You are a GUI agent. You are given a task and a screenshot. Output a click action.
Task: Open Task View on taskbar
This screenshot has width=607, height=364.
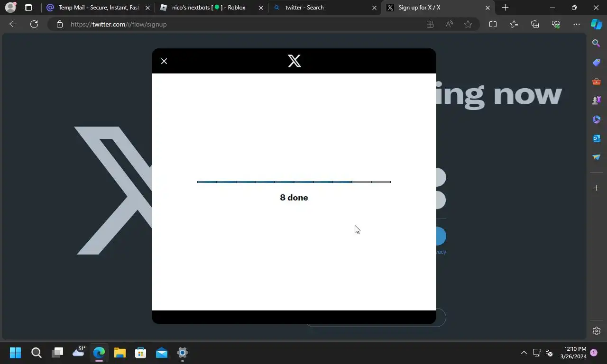[x=57, y=353]
